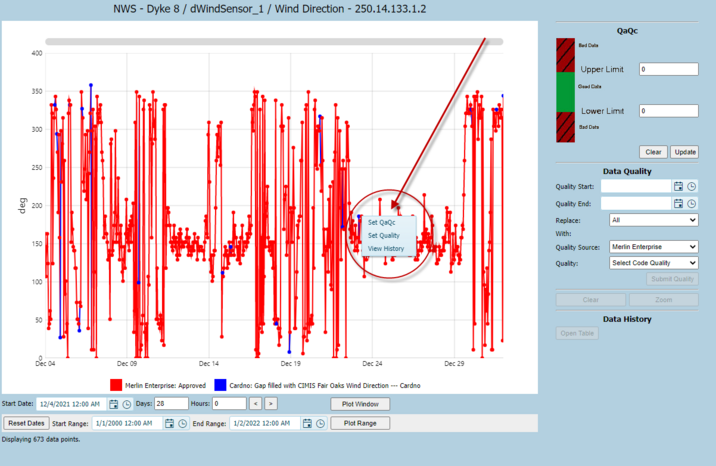Choose Set QaQc from the context menu

pos(382,222)
